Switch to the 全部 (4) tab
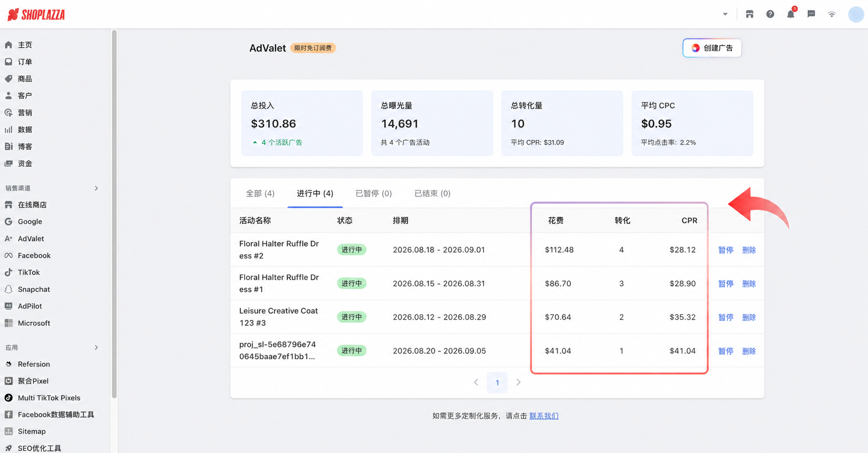 [260, 193]
